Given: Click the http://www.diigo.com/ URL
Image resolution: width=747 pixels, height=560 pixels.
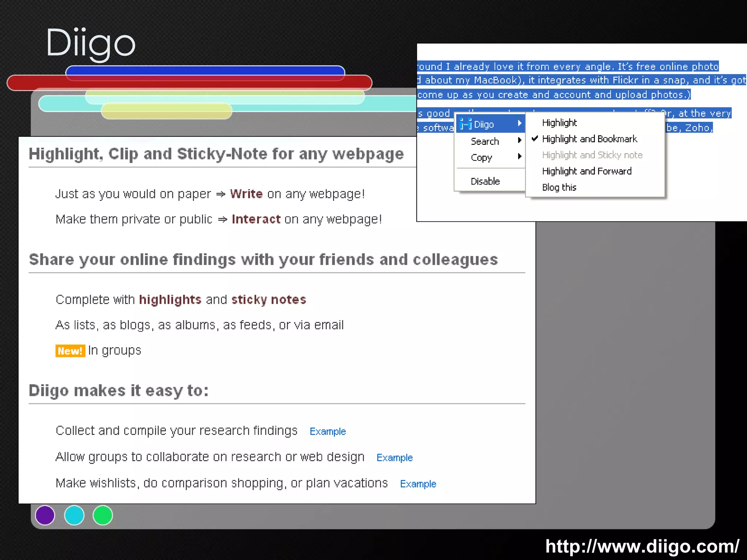Looking at the screenshot, I should 642,546.
